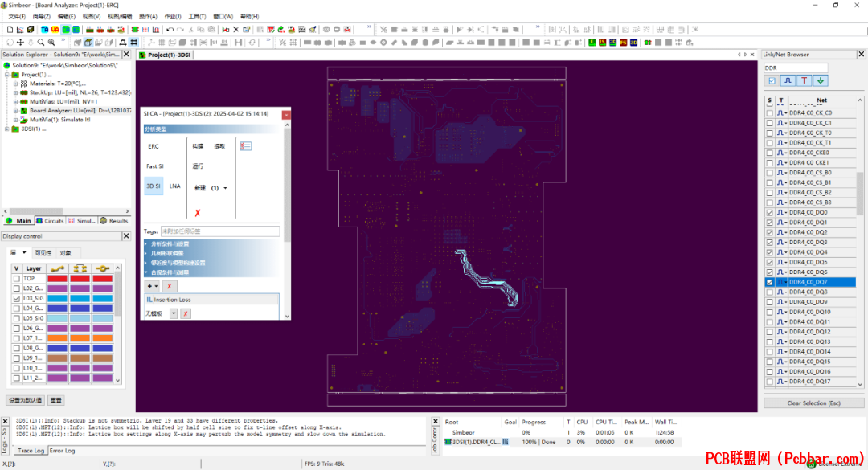Open the 帮助(H) menu

tap(250, 17)
